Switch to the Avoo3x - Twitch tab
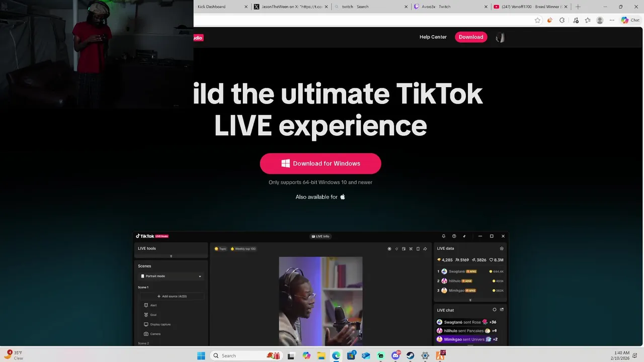The height and width of the screenshot is (362, 644). point(450,7)
